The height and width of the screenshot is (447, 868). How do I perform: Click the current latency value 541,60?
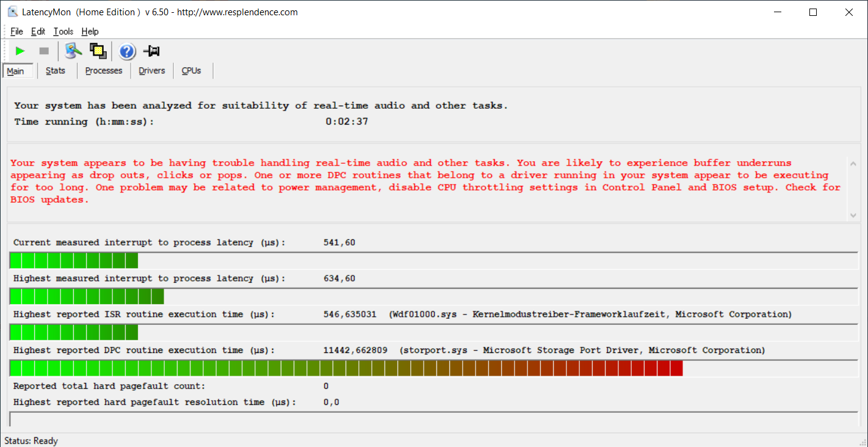(x=339, y=242)
